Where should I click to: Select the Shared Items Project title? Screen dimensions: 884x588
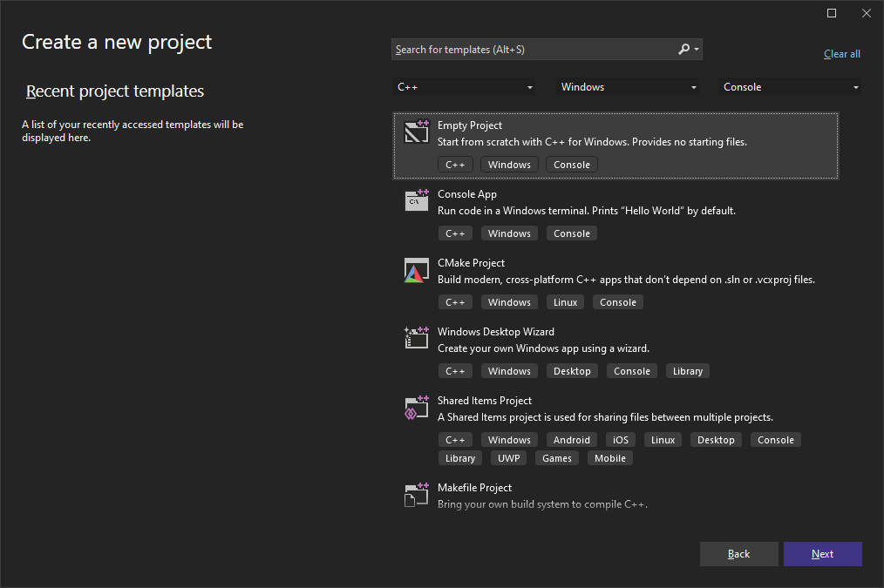485,400
